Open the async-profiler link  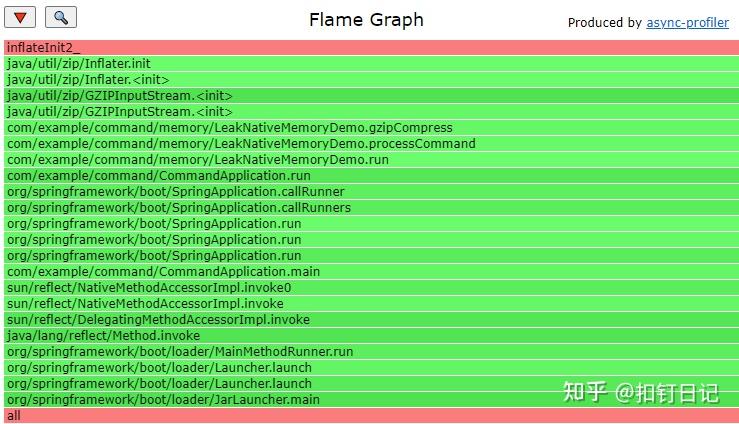687,22
